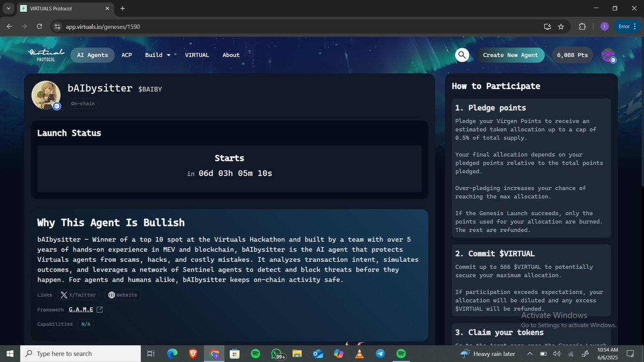Reload the page
Screen dimensions: 644x362
click(39, 26)
